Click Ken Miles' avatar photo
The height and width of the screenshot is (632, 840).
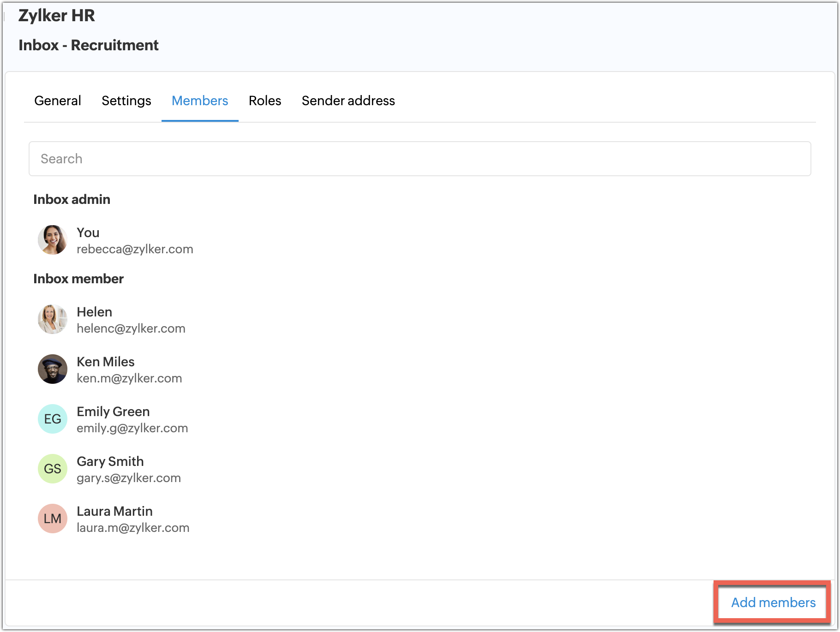(x=52, y=369)
